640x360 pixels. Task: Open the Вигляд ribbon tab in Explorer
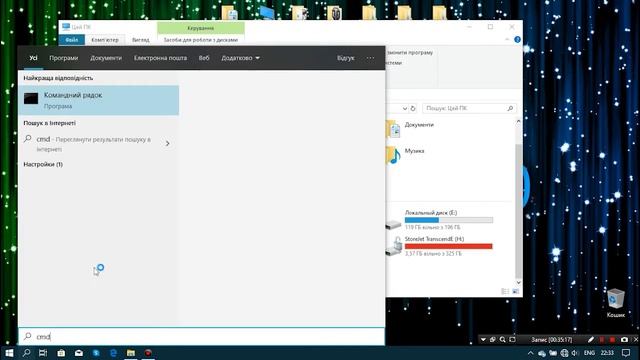point(140,40)
